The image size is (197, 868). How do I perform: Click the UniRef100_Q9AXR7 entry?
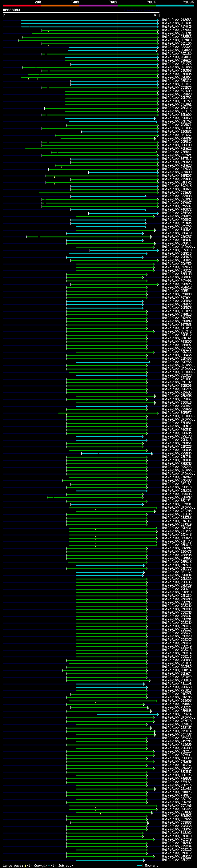(176, 236)
